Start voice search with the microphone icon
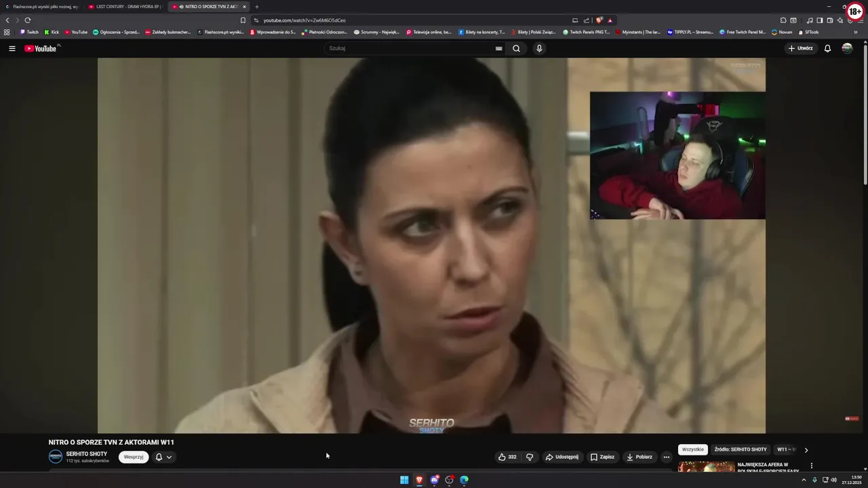Screen dimensions: 868x488 539,48
